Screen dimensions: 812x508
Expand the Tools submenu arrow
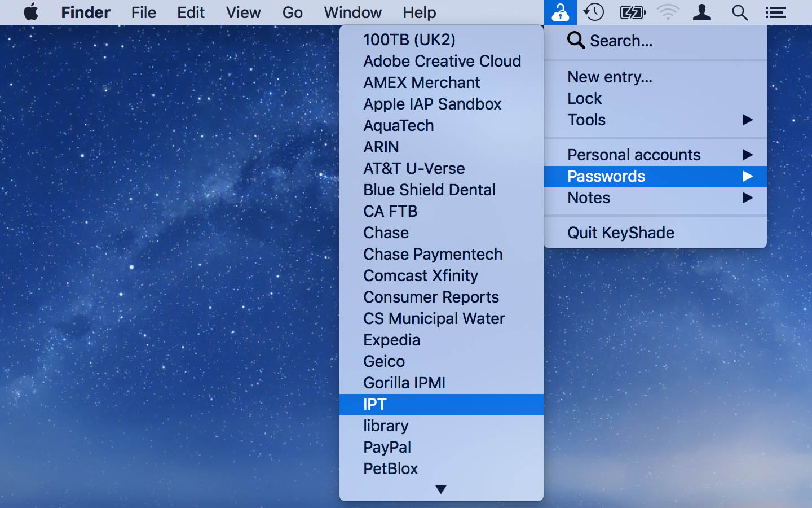pos(748,120)
